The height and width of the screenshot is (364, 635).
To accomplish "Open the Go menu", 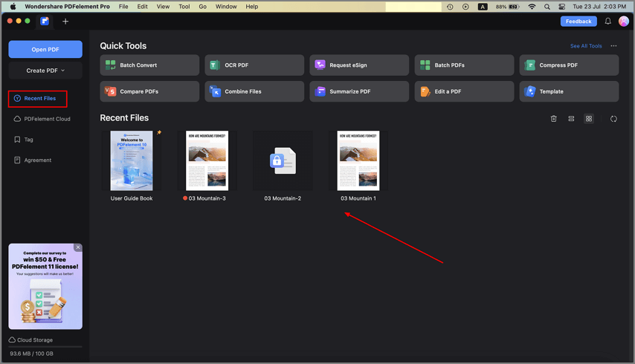I will (x=202, y=7).
